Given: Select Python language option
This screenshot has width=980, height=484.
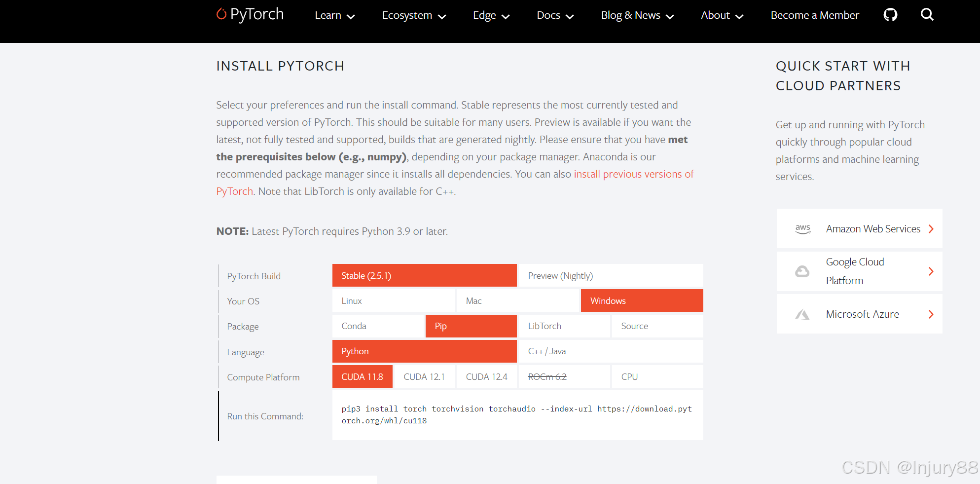Looking at the screenshot, I should click(425, 351).
